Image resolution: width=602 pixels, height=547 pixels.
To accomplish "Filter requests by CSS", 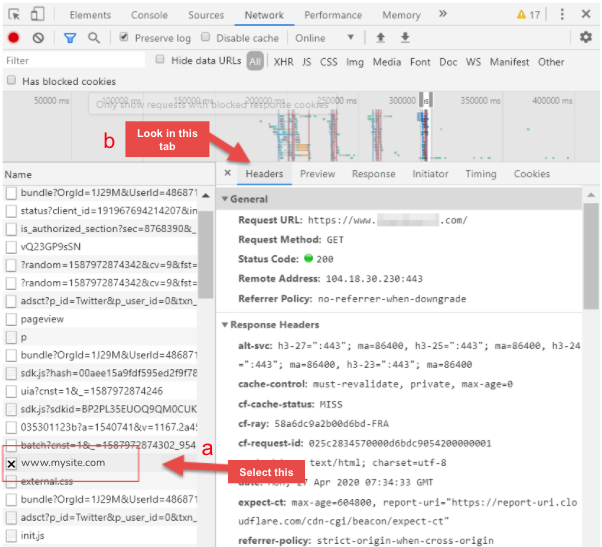I will point(329,62).
